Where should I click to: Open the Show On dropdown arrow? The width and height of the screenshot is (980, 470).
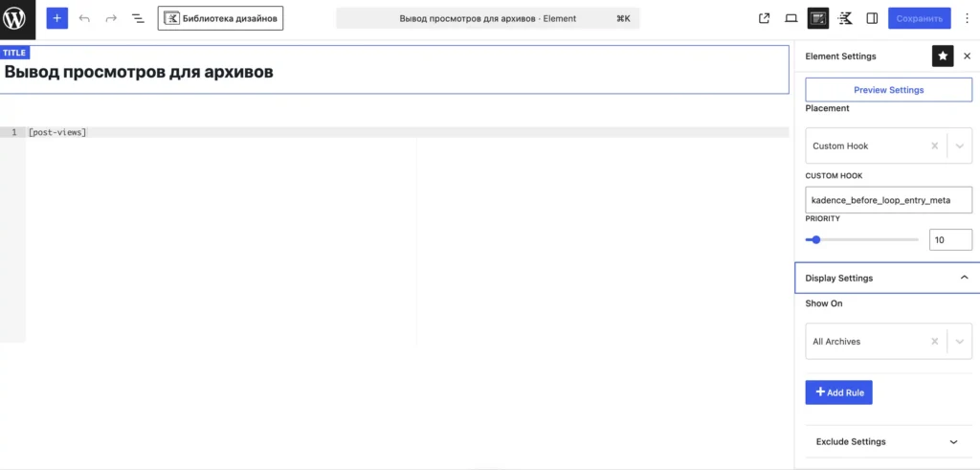tap(960, 341)
